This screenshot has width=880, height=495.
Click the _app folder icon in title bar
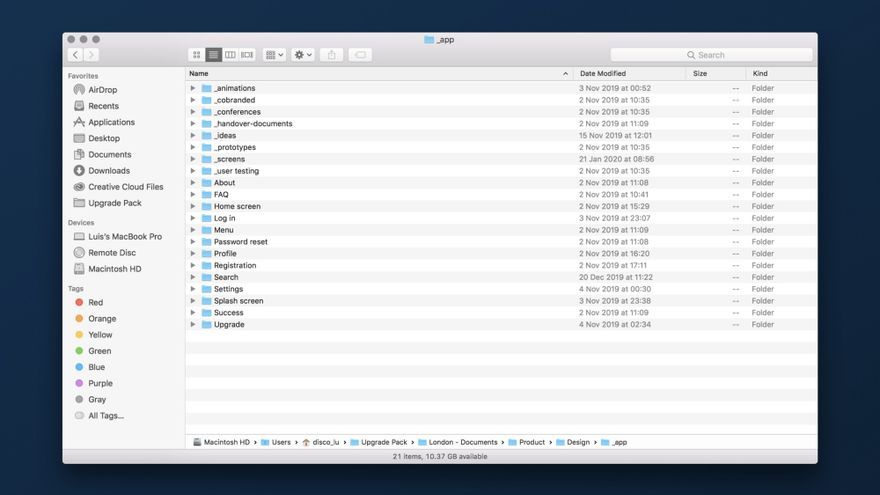click(x=429, y=39)
